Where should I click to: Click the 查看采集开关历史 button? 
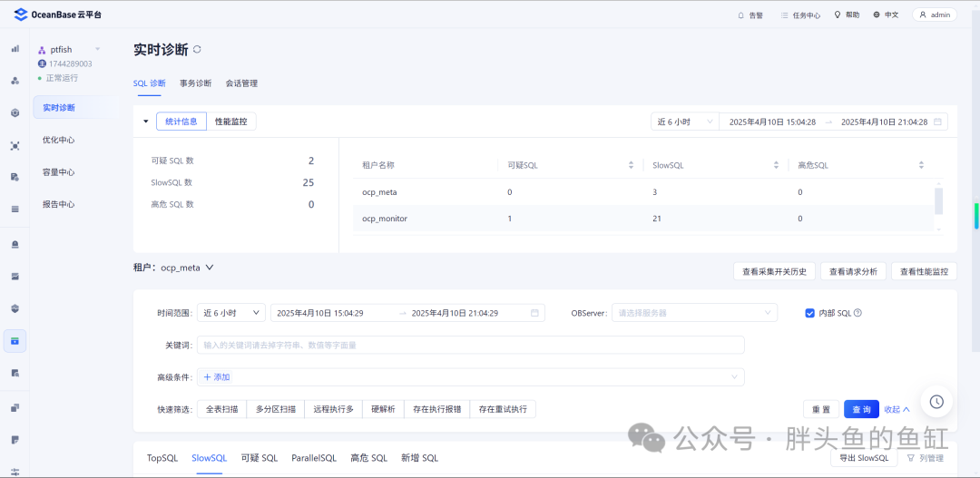[774, 271]
